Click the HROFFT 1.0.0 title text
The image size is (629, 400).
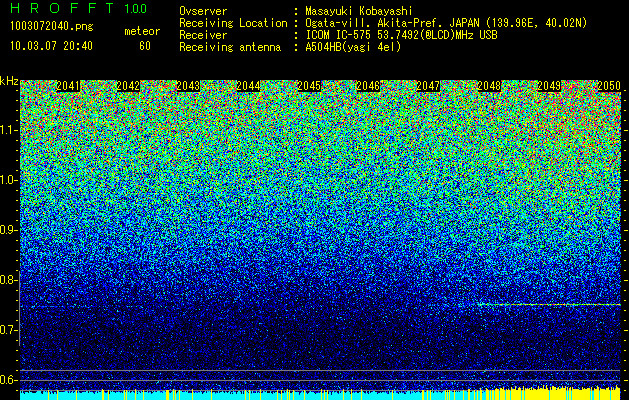pos(79,8)
